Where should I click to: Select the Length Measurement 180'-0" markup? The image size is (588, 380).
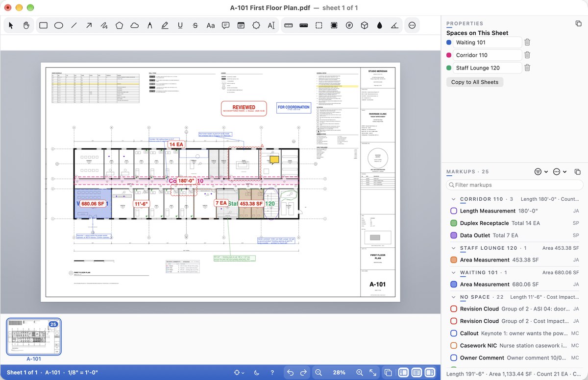click(514, 211)
